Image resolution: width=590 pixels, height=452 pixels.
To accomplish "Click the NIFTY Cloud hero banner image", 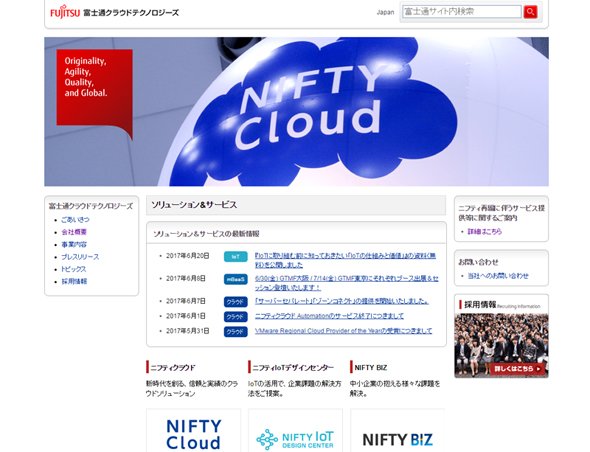I will 296,111.
